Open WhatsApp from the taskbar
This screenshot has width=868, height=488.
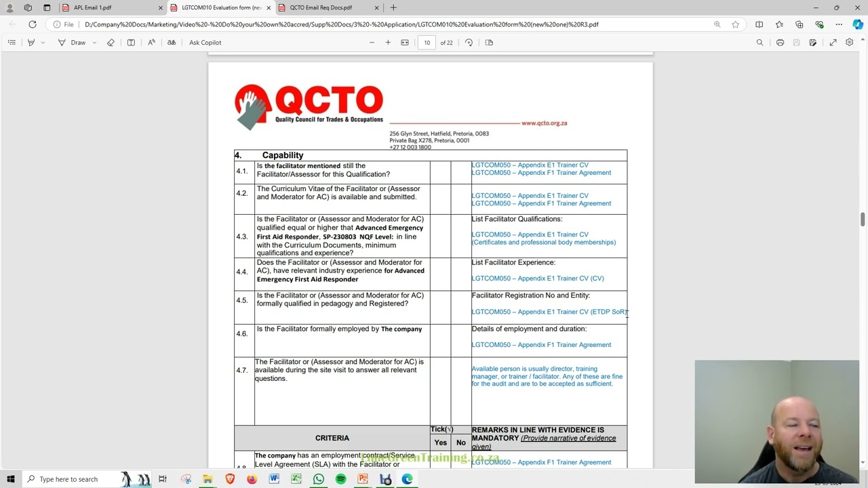[x=319, y=479]
